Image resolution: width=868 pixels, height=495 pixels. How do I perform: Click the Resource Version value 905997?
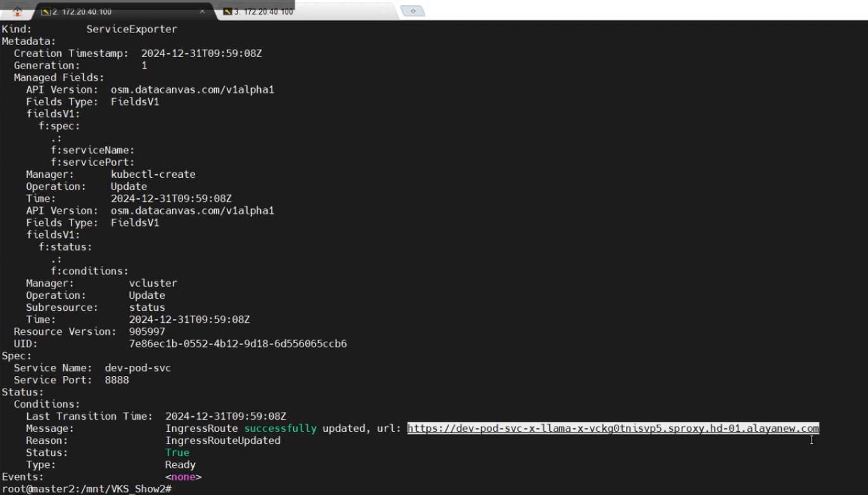coord(147,332)
